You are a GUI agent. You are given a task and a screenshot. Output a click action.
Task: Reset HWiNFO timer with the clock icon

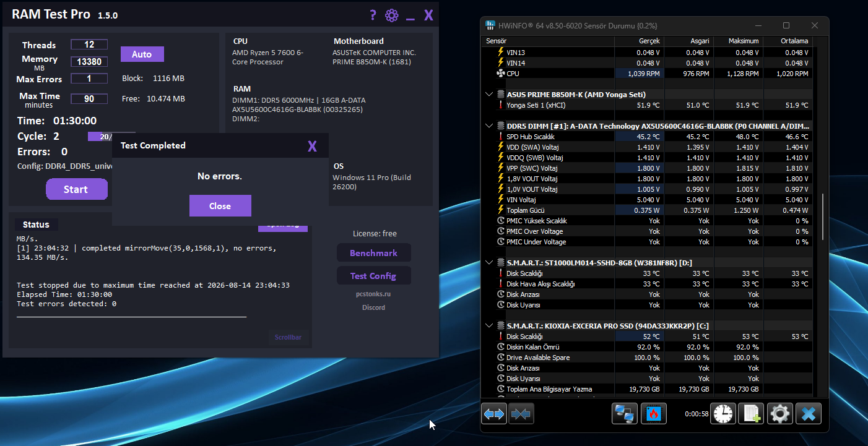723,414
